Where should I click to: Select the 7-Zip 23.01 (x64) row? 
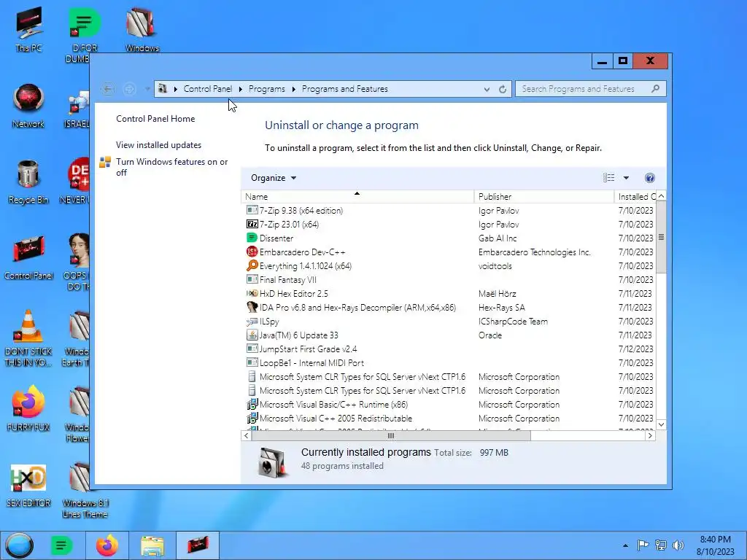449,225
